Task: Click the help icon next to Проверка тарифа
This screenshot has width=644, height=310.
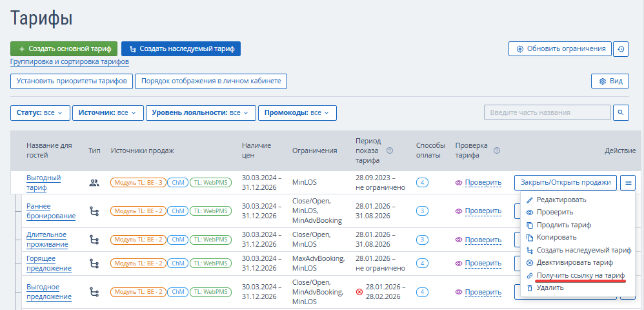Action: tap(497, 150)
